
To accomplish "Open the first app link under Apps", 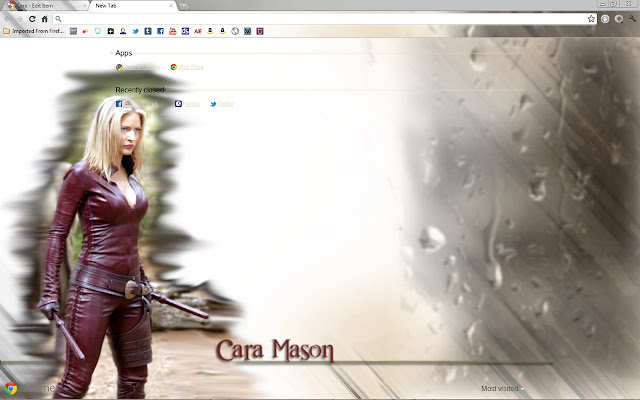I will click(x=138, y=67).
